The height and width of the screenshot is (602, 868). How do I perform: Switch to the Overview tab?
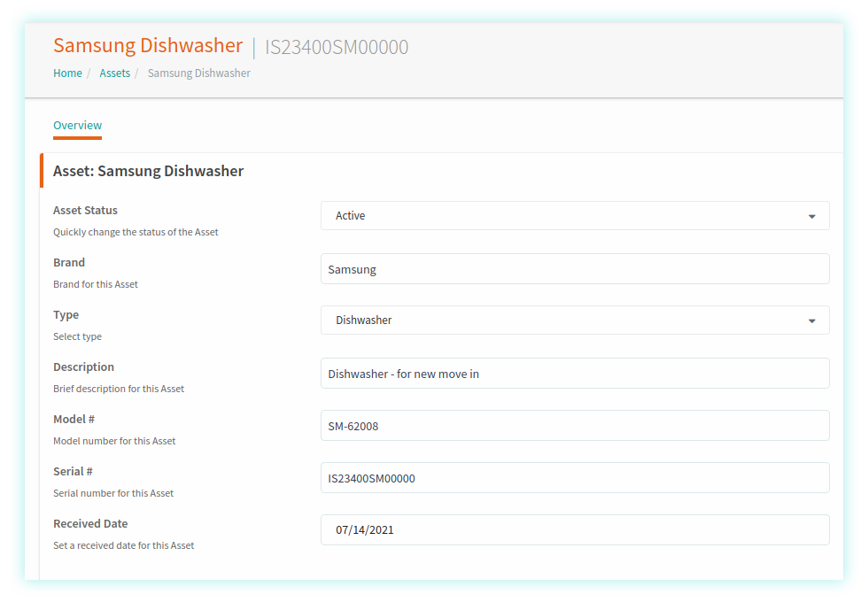click(77, 126)
